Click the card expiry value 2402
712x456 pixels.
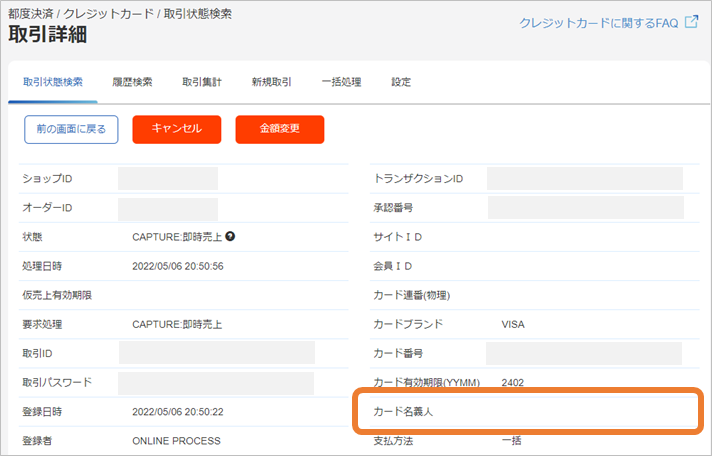click(513, 383)
